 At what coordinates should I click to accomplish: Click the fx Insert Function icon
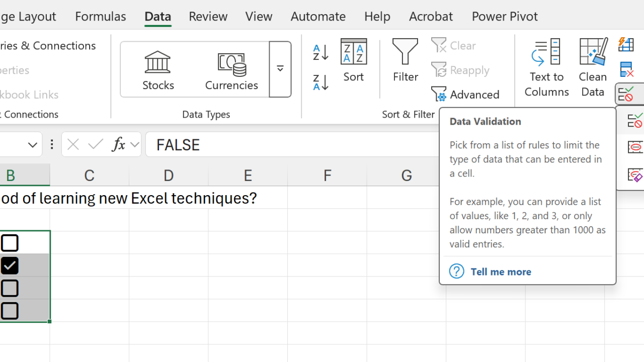point(118,145)
